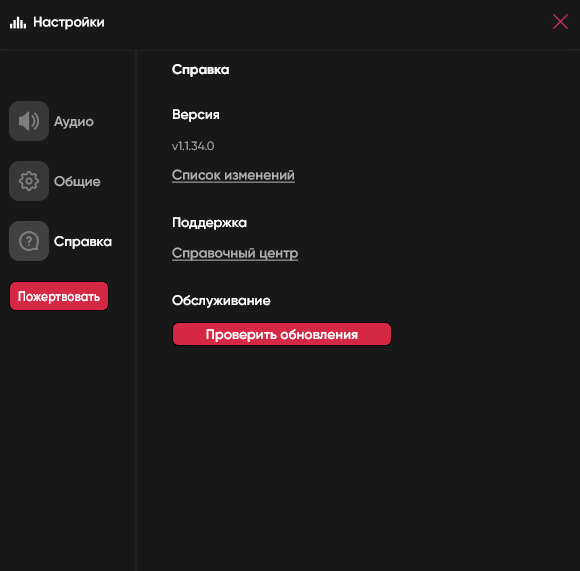Click the Настройки window title

69,22
